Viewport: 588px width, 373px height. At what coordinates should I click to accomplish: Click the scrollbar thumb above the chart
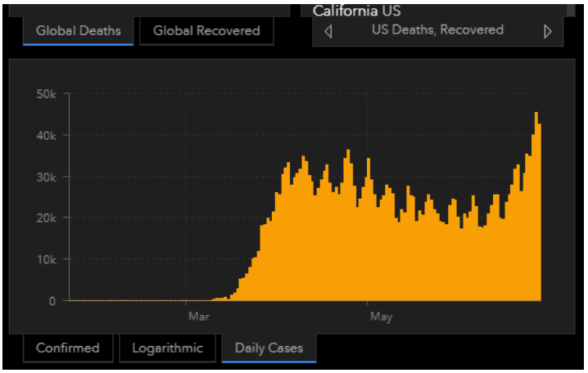tap(570, 10)
